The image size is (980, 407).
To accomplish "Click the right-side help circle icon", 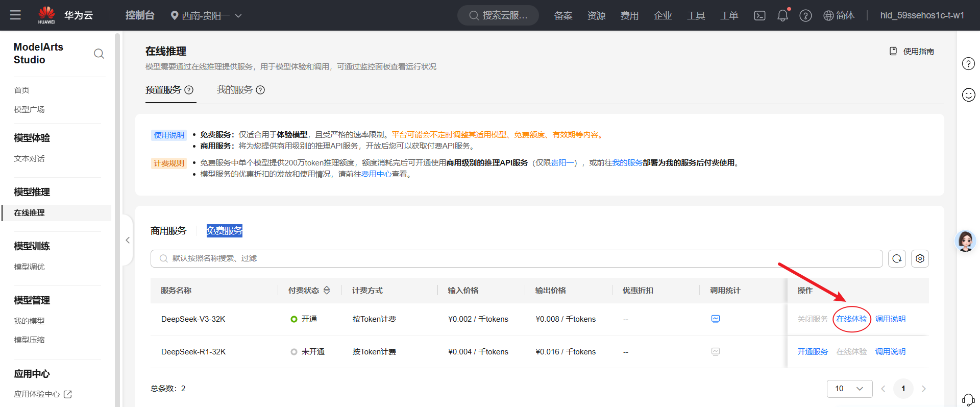I will tap(968, 64).
